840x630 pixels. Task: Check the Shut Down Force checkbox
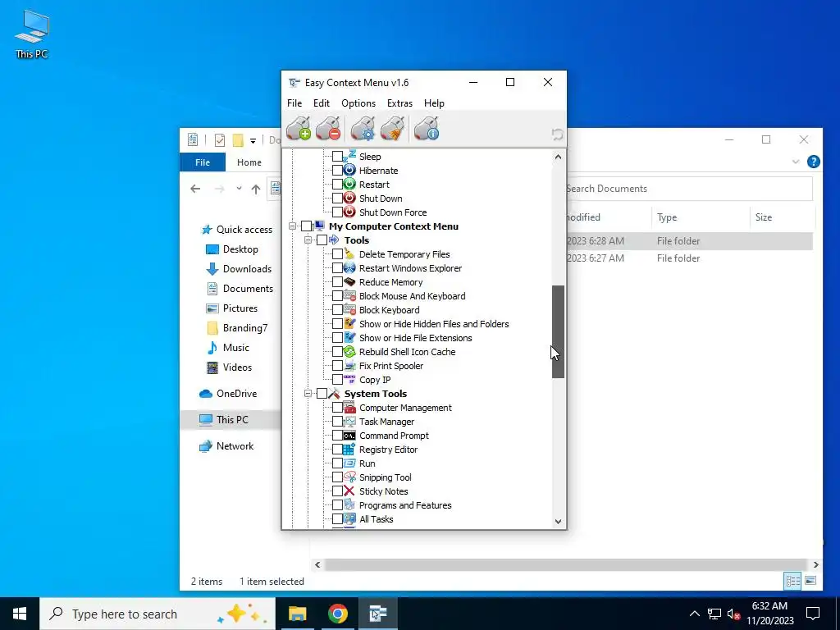tap(337, 212)
